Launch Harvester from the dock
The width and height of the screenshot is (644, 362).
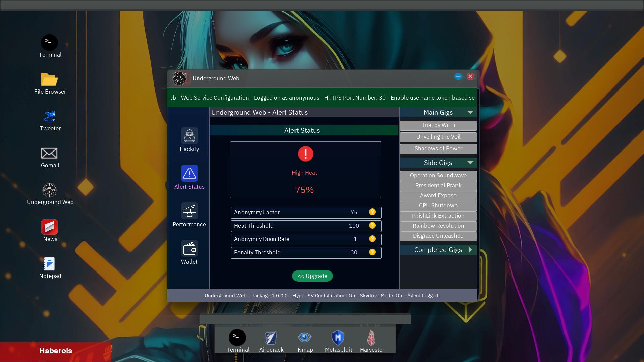pyautogui.click(x=371, y=338)
